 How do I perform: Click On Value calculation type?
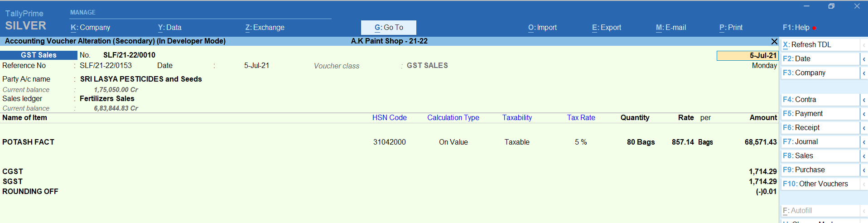[453, 142]
